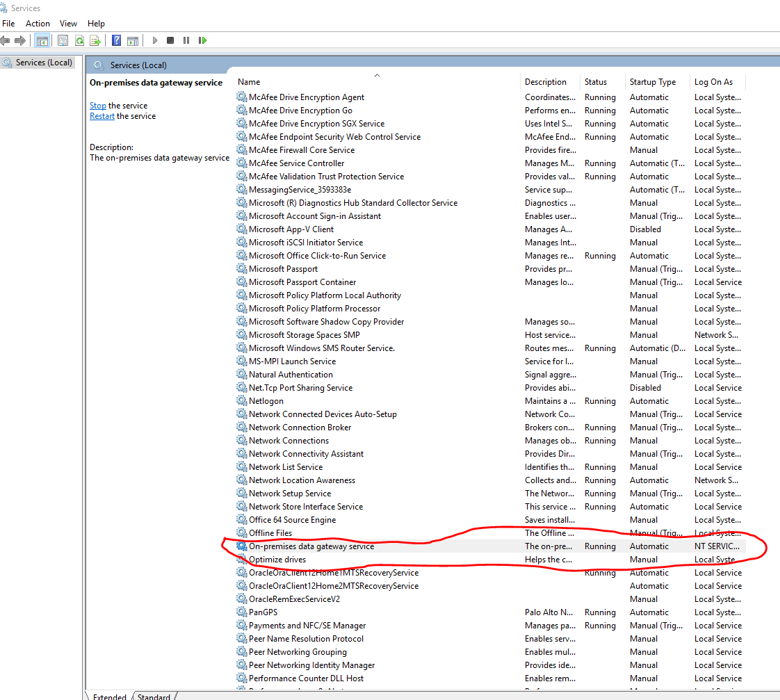
Task: Open the View menu
Action: (68, 24)
